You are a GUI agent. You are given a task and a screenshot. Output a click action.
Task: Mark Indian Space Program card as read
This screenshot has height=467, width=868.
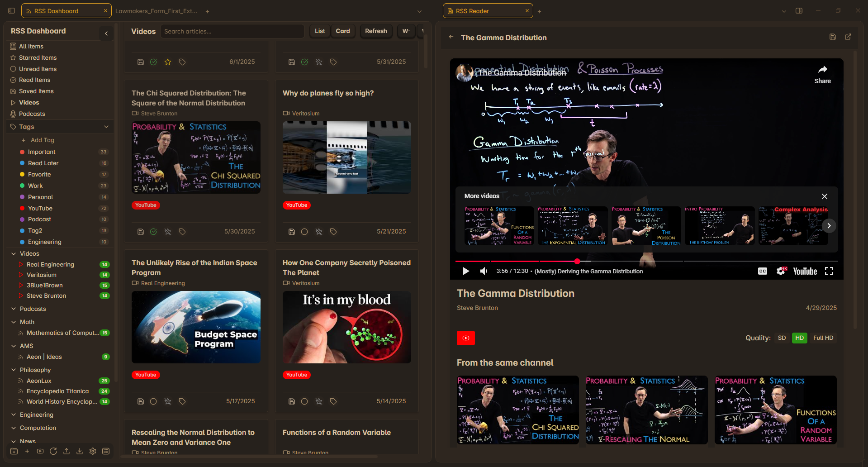tap(153, 401)
